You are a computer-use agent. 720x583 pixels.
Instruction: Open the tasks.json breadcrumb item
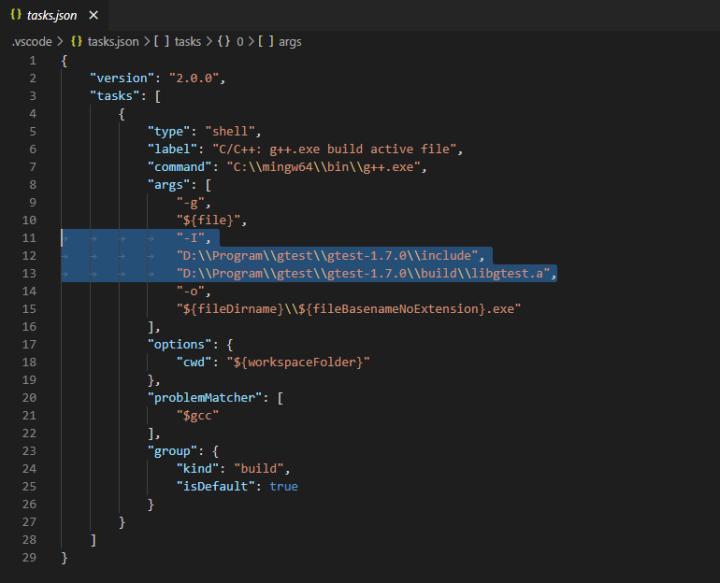pyautogui.click(x=113, y=42)
